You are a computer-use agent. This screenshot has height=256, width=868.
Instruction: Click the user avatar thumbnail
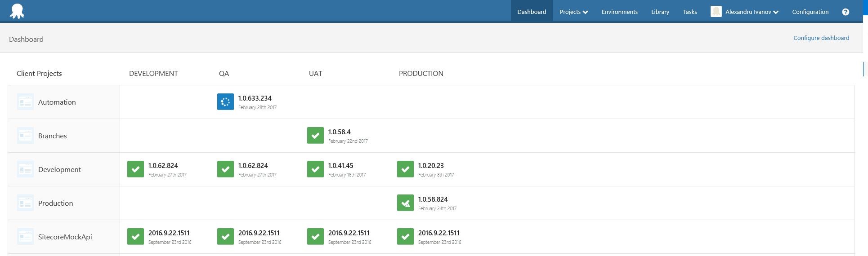[716, 12]
